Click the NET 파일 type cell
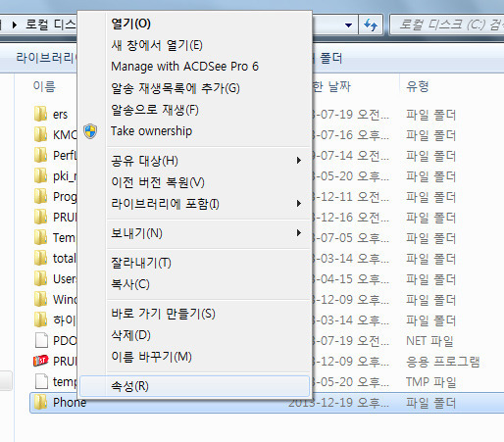 [429, 341]
